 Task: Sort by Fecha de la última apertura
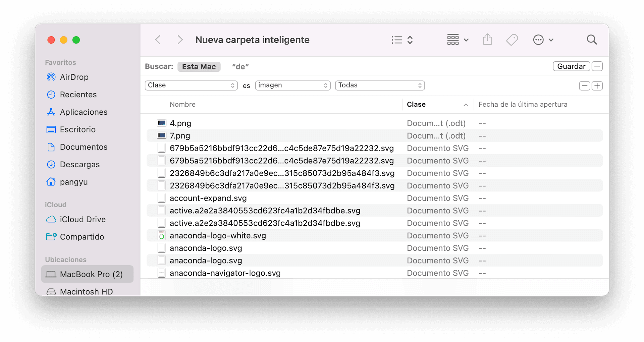523,105
